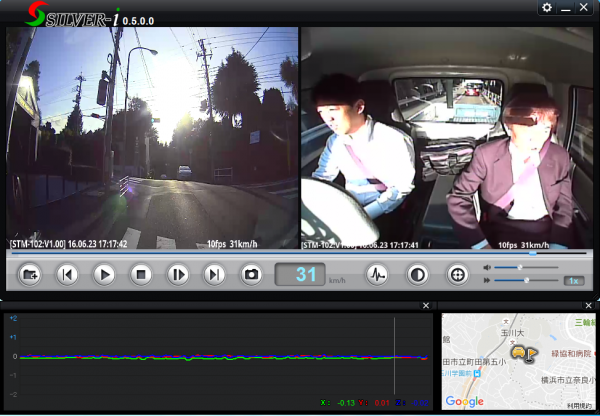Select the interior cabin camera view
This screenshot has width=600, height=416.
click(446, 138)
